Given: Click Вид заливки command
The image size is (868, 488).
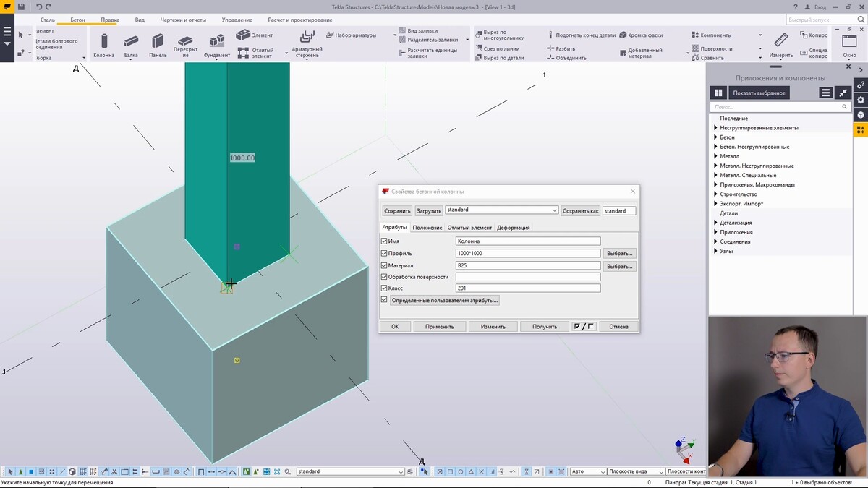Looking at the screenshot, I should 418,31.
